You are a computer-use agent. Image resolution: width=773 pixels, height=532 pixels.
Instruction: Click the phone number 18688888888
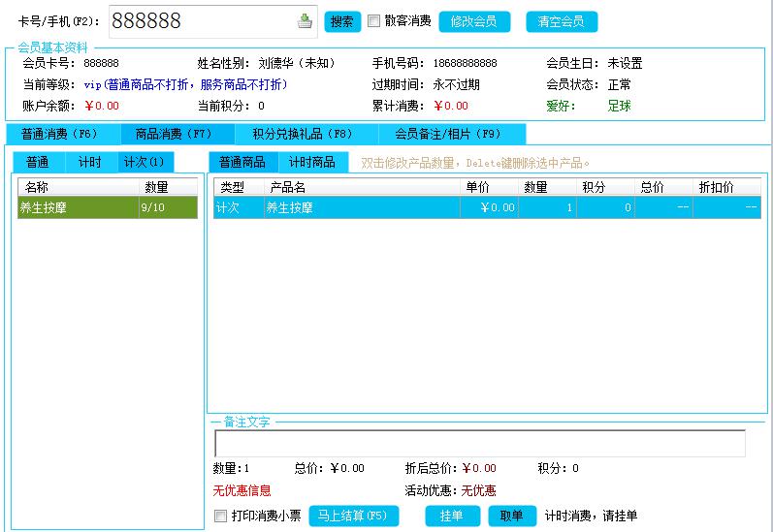click(x=465, y=63)
